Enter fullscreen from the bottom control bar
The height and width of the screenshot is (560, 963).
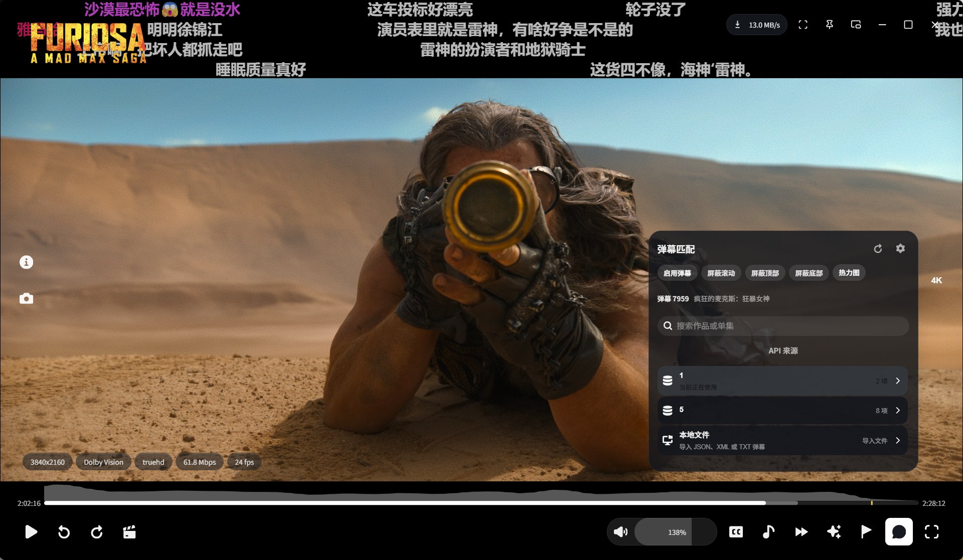point(931,532)
